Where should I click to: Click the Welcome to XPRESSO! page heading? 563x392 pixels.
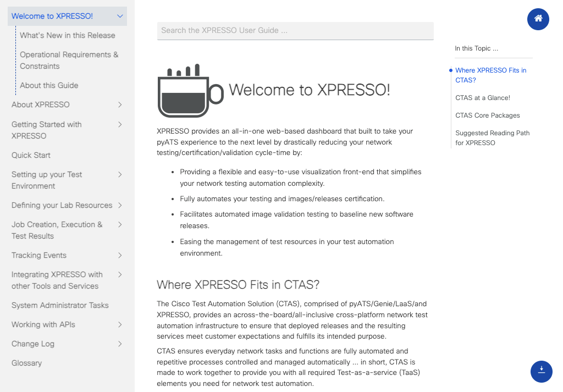coord(309,90)
